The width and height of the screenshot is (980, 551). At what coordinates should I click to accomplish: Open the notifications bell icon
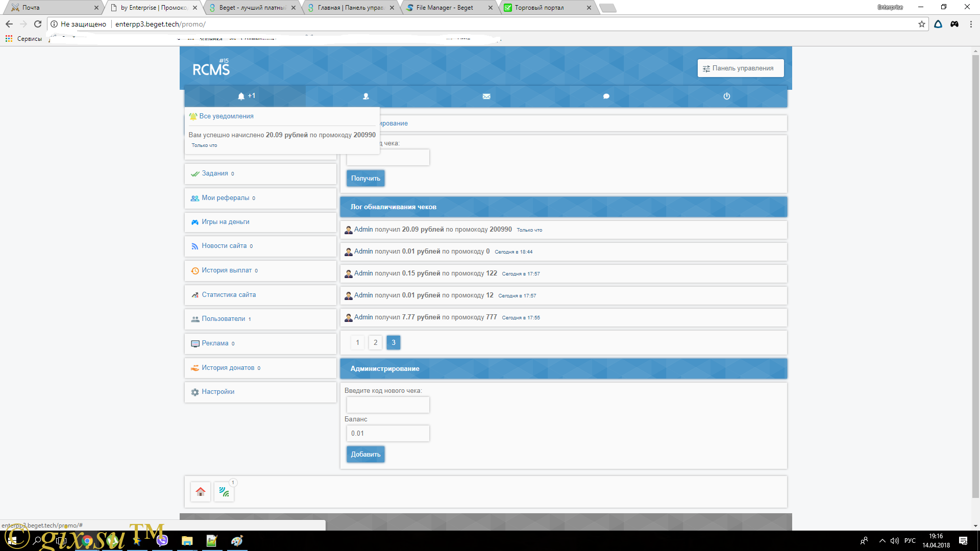pyautogui.click(x=246, y=96)
